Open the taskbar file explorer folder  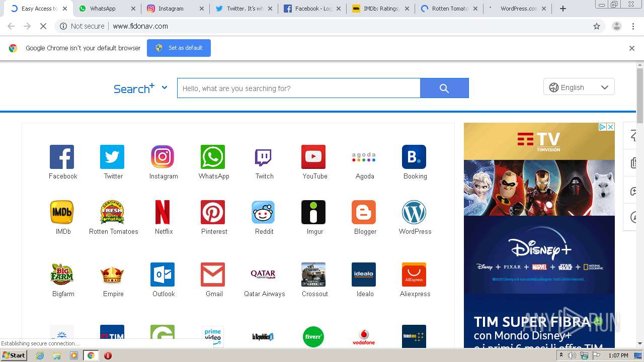pyautogui.click(x=57, y=355)
